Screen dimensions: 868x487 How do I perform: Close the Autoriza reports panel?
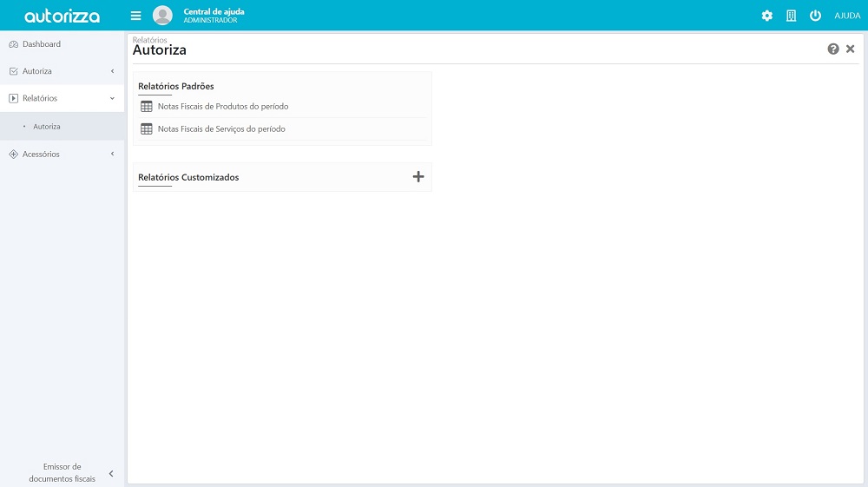851,49
